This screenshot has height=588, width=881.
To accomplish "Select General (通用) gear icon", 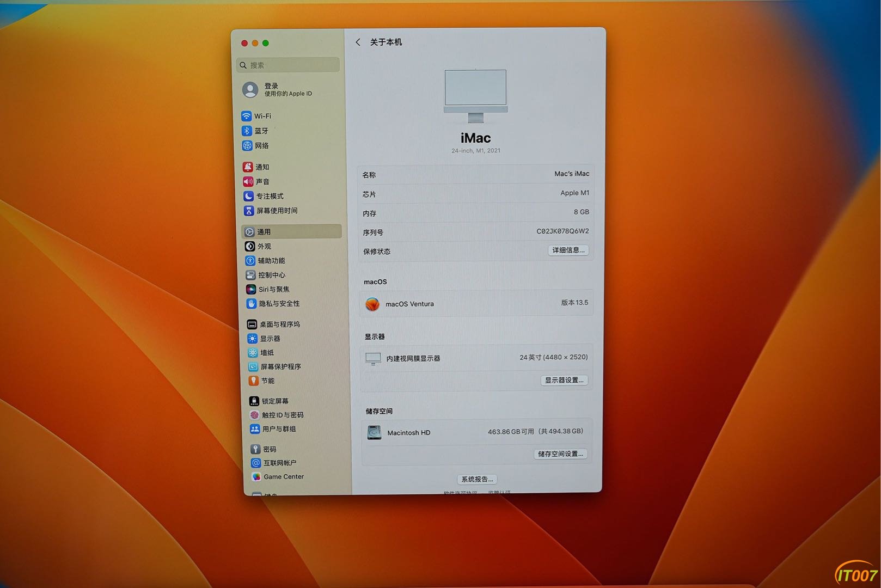I will pyautogui.click(x=249, y=231).
